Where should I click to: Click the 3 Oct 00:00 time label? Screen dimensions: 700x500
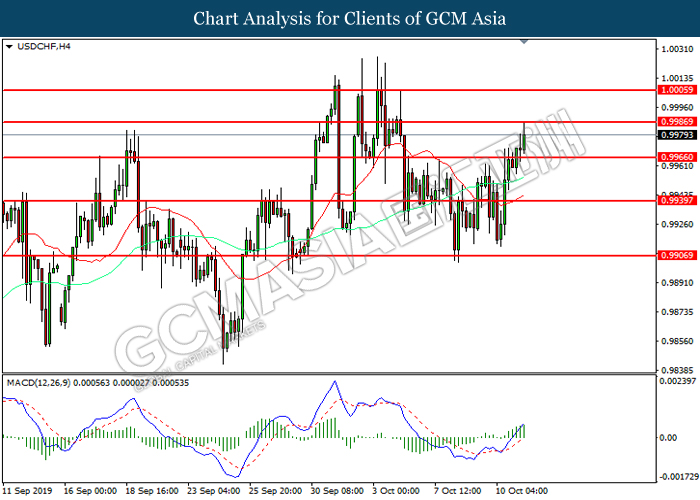pos(396,491)
